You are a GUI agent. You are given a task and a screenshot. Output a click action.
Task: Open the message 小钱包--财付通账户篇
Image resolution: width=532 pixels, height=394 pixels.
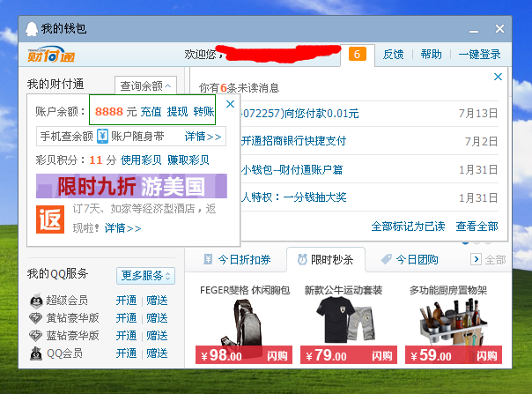[x=292, y=169]
